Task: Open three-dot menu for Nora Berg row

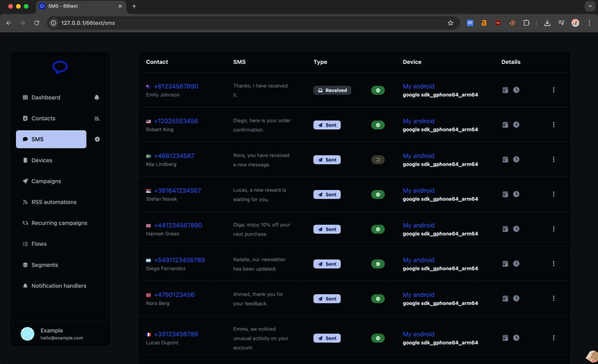Action: tap(553, 298)
